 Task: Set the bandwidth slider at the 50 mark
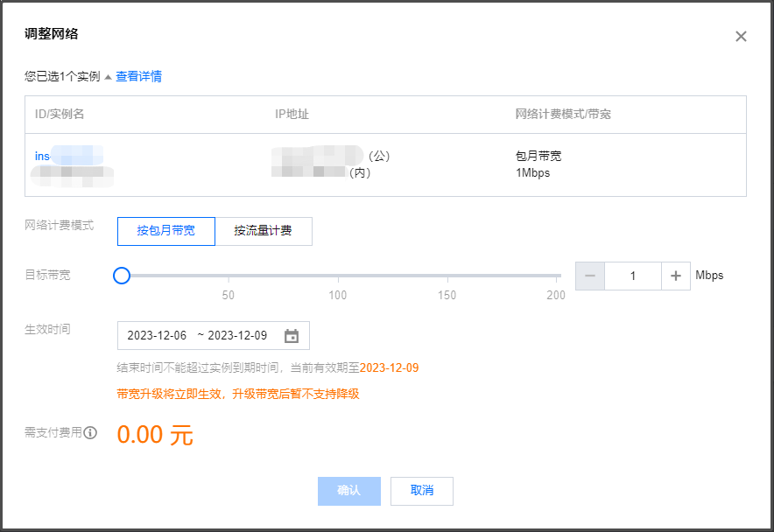(x=229, y=276)
